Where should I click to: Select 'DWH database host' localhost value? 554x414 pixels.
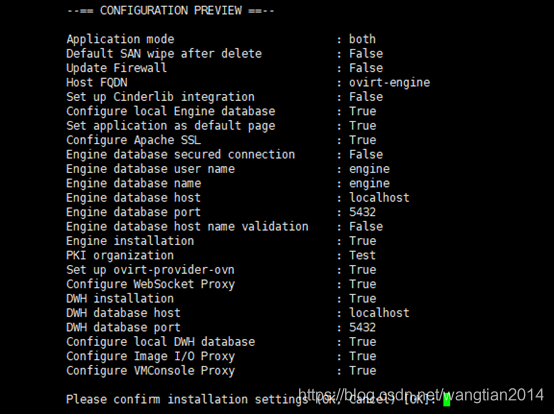[379, 313]
